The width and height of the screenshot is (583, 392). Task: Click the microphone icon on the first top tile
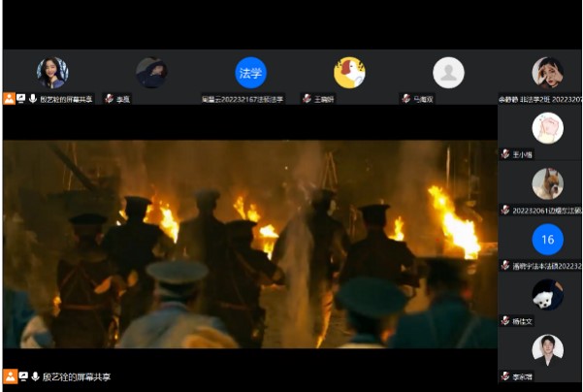pyautogui.click(x=33, y=98)
